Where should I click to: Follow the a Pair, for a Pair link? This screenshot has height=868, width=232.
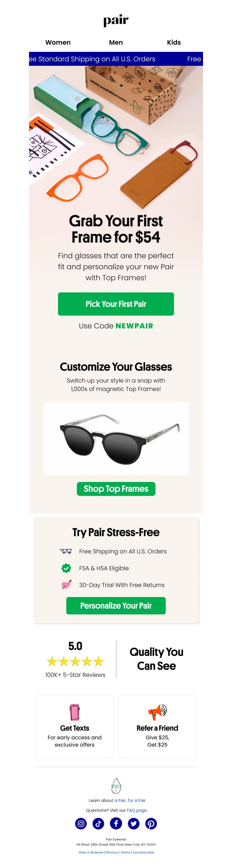[x=130, y=800]
